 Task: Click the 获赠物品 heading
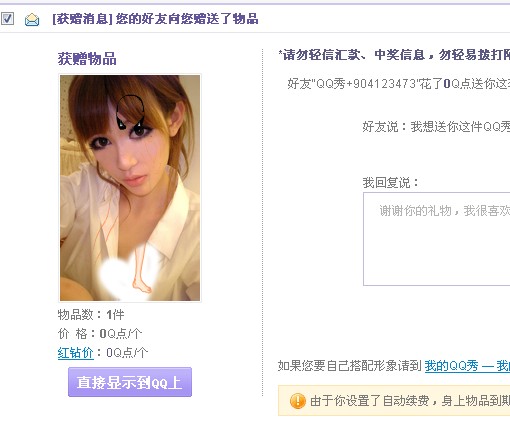[x=87, y=59]
